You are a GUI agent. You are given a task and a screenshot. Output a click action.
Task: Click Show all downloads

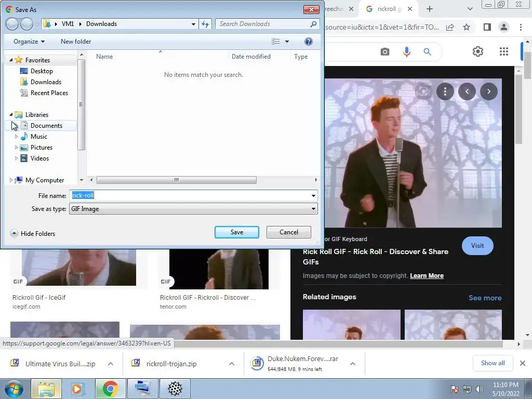click(493, 363)
